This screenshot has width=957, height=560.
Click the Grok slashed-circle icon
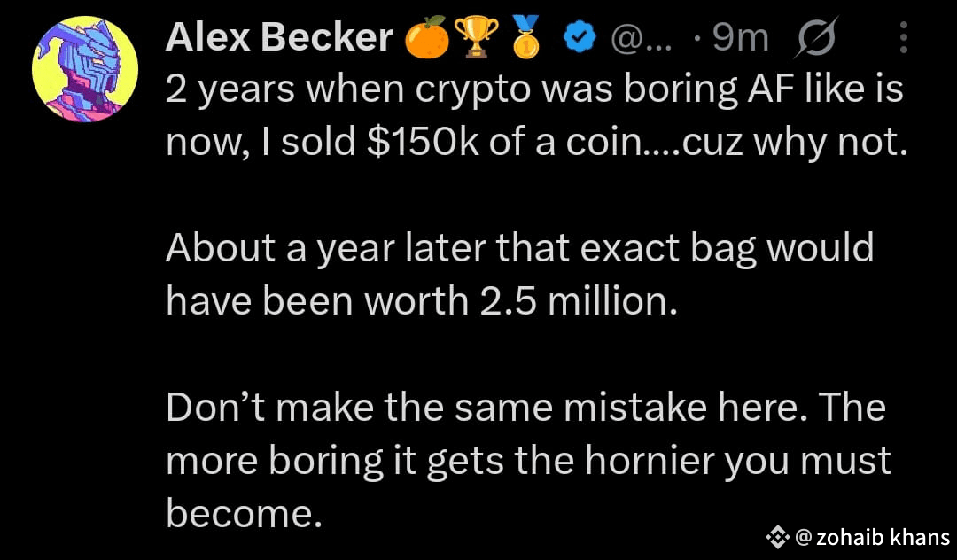[x=815, y=38]
